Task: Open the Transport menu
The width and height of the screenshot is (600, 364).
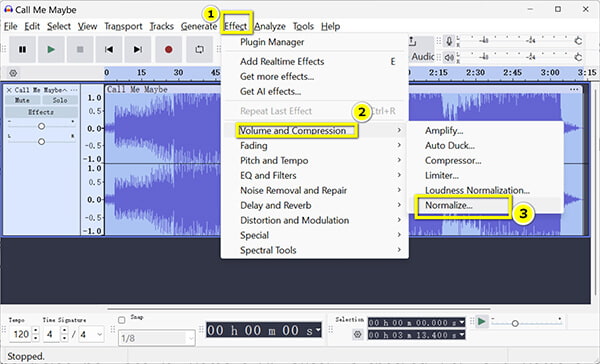Action: point(123,26)
